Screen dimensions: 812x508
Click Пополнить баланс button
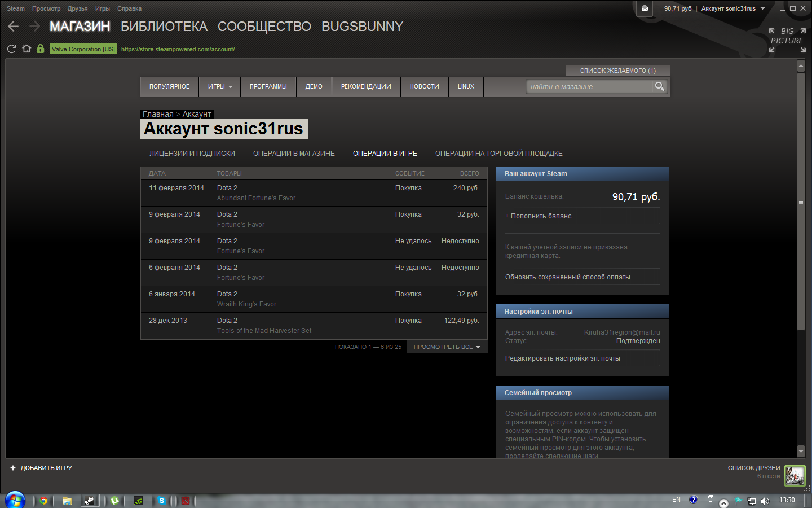[582, 216]
